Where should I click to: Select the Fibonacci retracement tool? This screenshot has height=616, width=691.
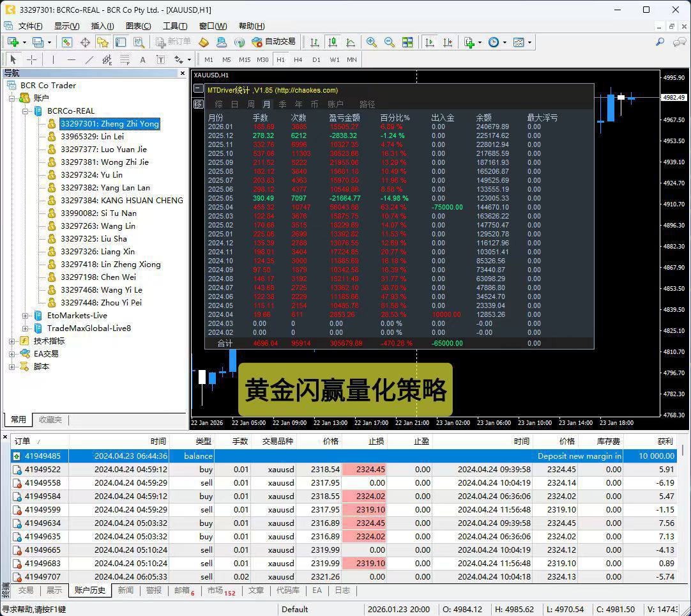[x=125, y=59]
